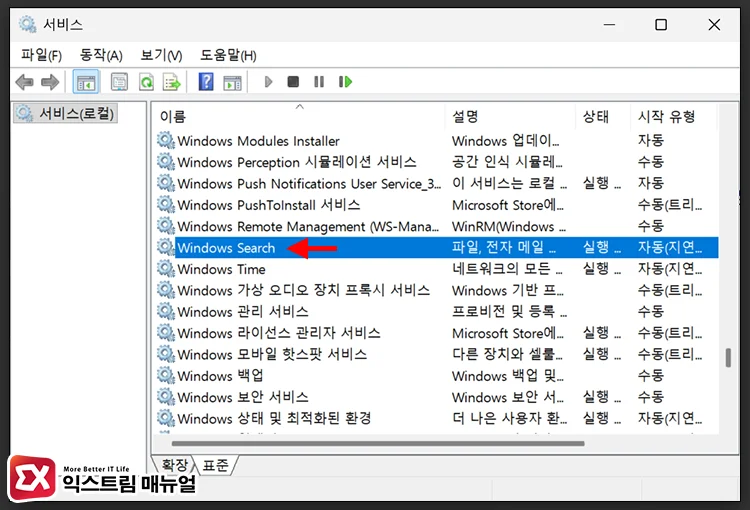Sort by the 설명 column header
750x510 pixels.
510,116
